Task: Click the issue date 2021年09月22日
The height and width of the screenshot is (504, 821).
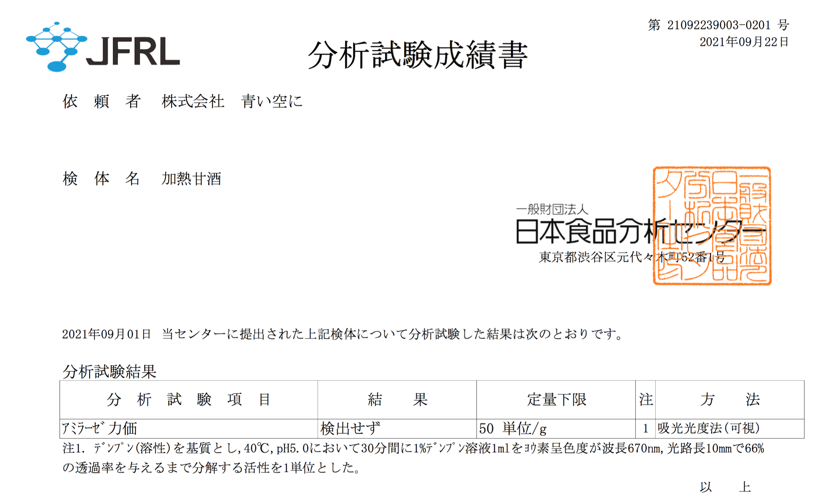Action: 744,42
